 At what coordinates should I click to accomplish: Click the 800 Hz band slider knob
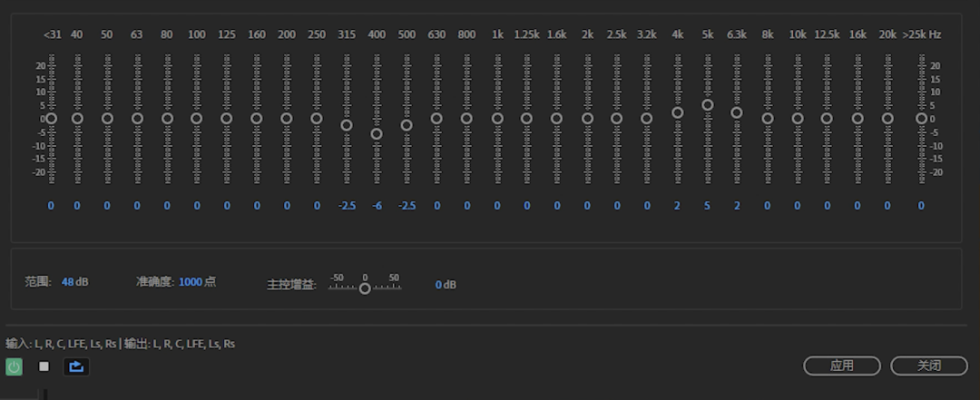(x=467, y=118)
